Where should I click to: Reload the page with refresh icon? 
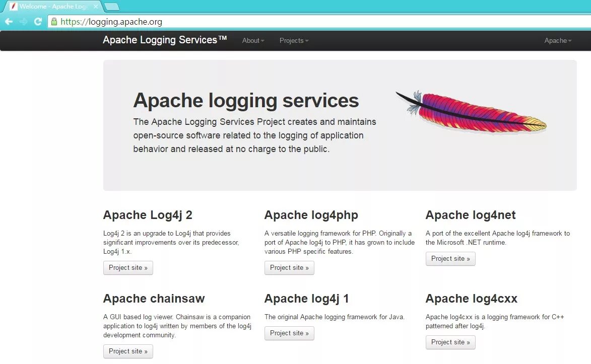click(38, 22)
